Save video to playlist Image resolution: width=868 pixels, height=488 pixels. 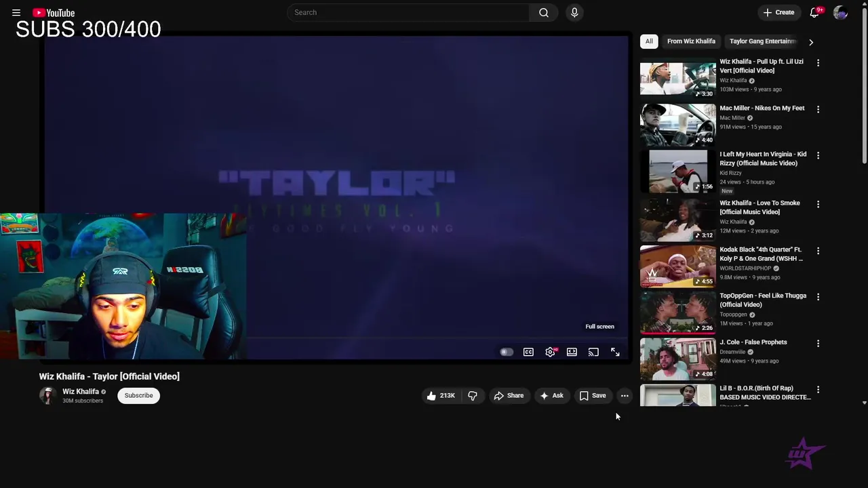(593, 395)
